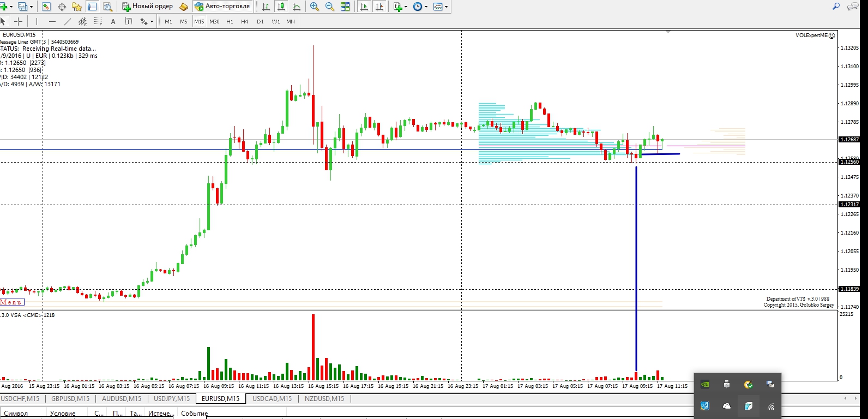Zoom out on the chart
This screenshot has height=419, width=868.
pos(330,7)
